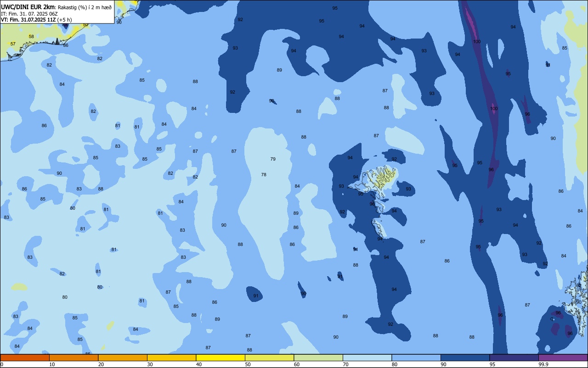Pick the navy 95–99.9 legend swatch
Image resolution: width=588 pixels, height=368 pixels.
514,357
